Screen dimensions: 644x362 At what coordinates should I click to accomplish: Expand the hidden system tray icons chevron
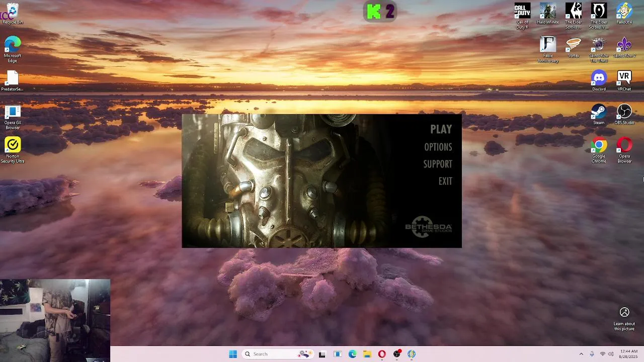[x=581, y=354]
